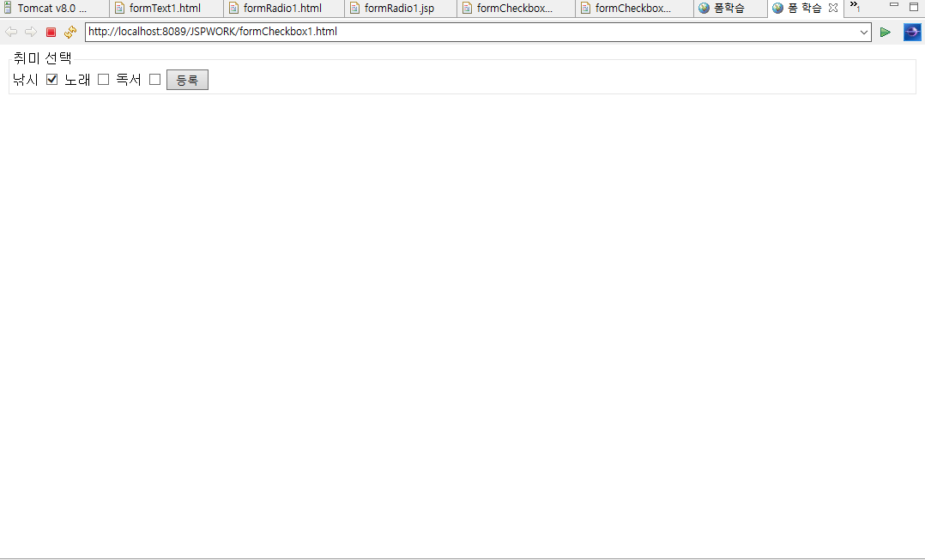Check the 노래 checkbox
Image resolution: width=925 pixels, height=560 pixels.
tap(103, 79)
